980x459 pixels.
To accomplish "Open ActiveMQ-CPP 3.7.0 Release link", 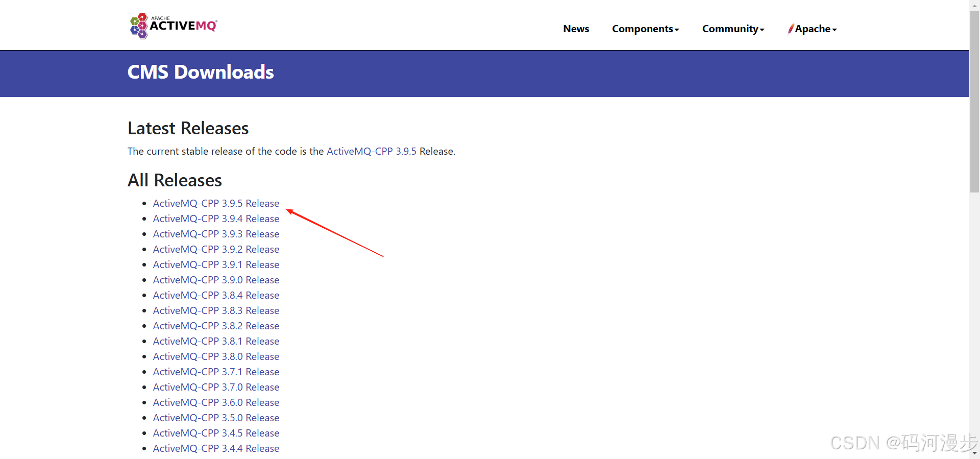I will click(x=216, y=387).
